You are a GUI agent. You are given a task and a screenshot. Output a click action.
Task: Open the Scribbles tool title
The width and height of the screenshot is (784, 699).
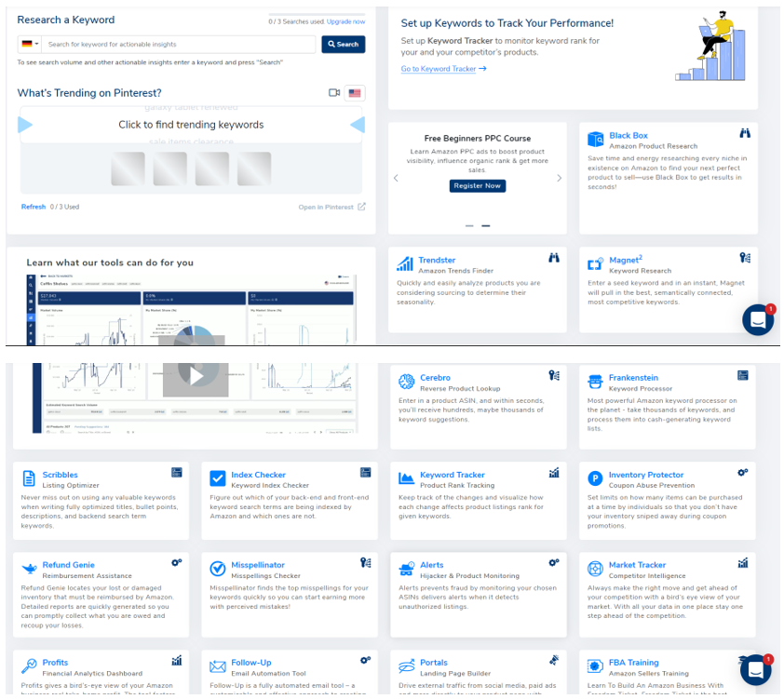tap(60, 475)
